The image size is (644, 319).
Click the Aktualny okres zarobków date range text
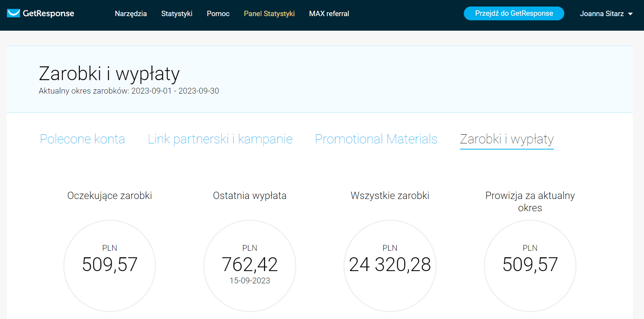coord(129,91)
